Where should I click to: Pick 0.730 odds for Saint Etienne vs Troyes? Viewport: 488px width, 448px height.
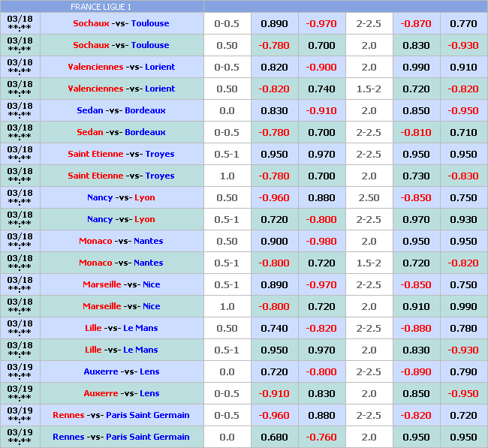[x=416, y=176]
